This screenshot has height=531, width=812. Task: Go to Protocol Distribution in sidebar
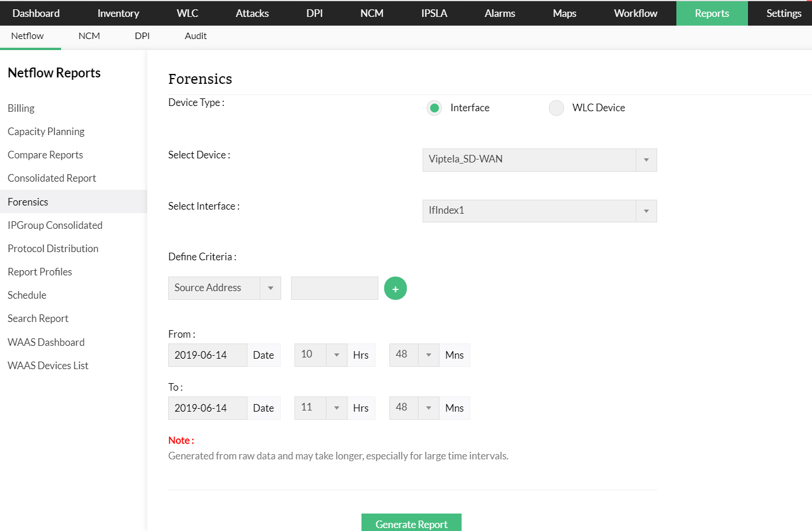click(x=53, y=249)
